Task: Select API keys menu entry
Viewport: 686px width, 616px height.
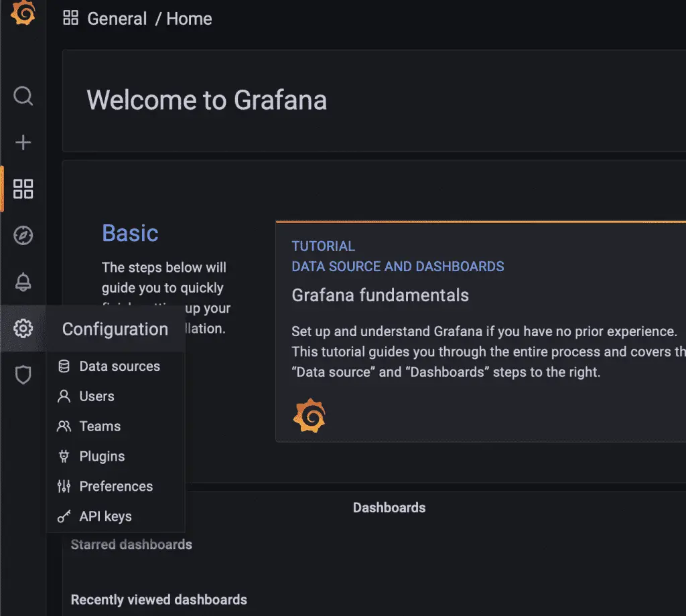Action: tap(105, 517)
